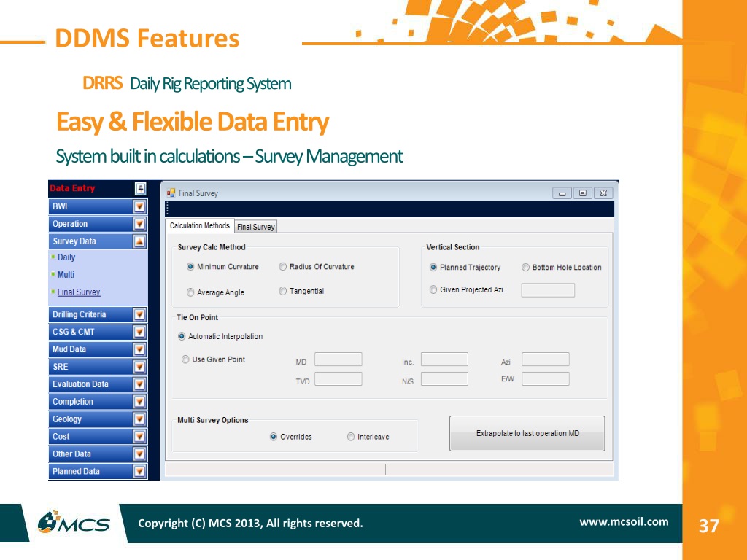Choose Given Projected Azi. option
This screenshot has height=560, width=747.
433,289
